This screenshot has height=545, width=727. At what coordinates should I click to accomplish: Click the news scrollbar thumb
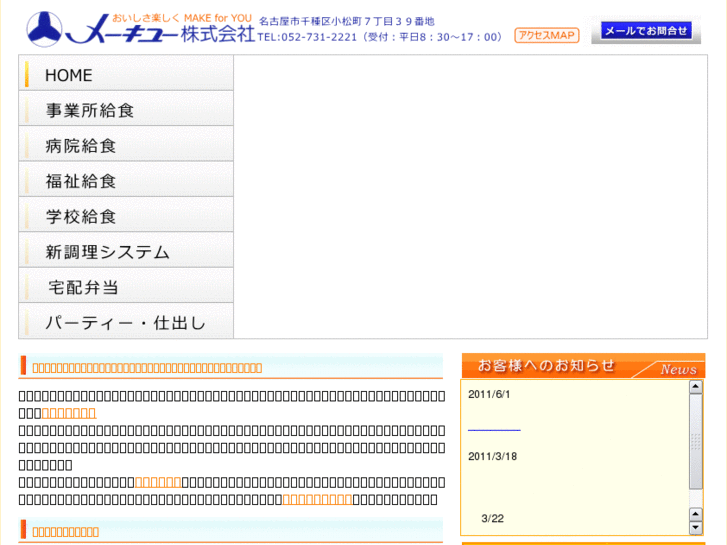coord(695,442)
